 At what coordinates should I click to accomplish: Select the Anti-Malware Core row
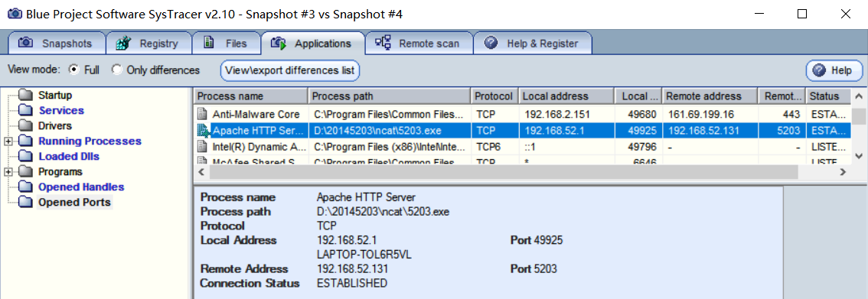pyautogui.click(x=523, y=115)
